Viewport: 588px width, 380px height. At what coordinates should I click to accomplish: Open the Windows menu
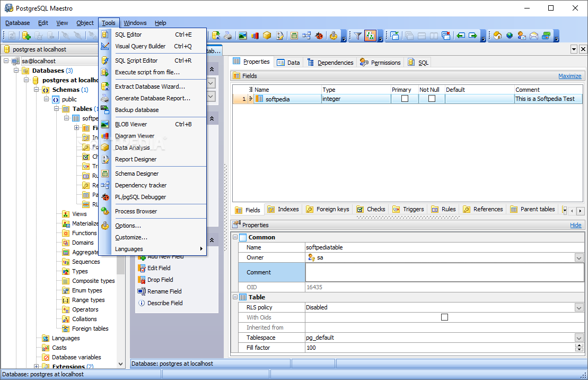[x=135, y=23]
